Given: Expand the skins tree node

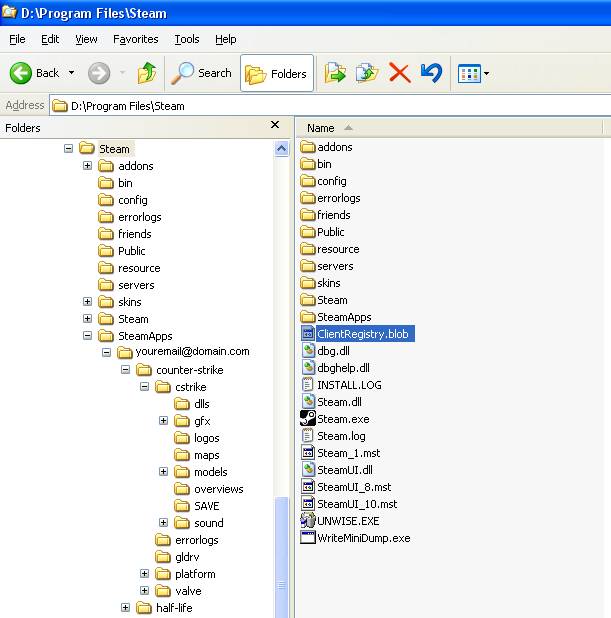Looking at the screenshot, I should (x=88, y=302).
